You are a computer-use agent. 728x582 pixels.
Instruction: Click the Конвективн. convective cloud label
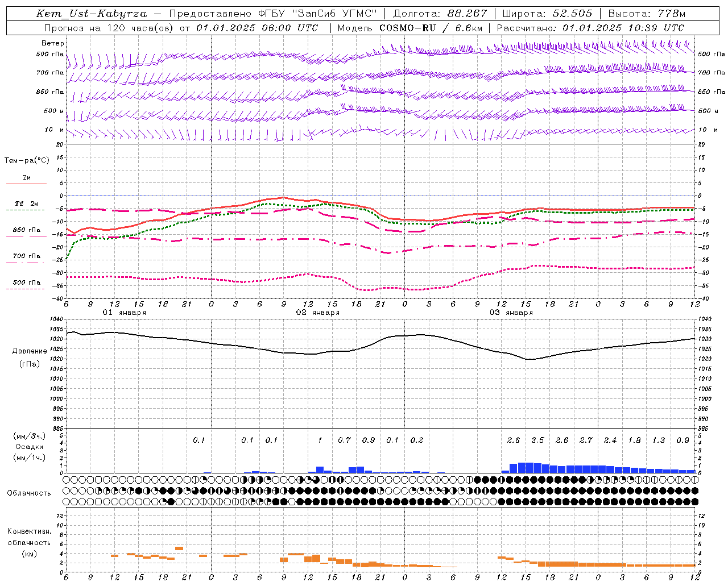pos(29,531)
